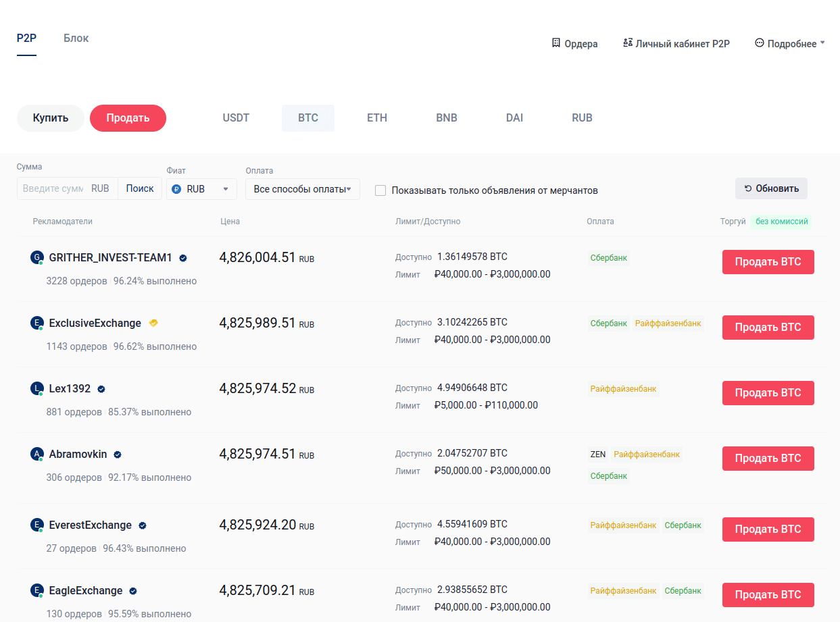Click EagleExchange avatar icon

(37, 591)
